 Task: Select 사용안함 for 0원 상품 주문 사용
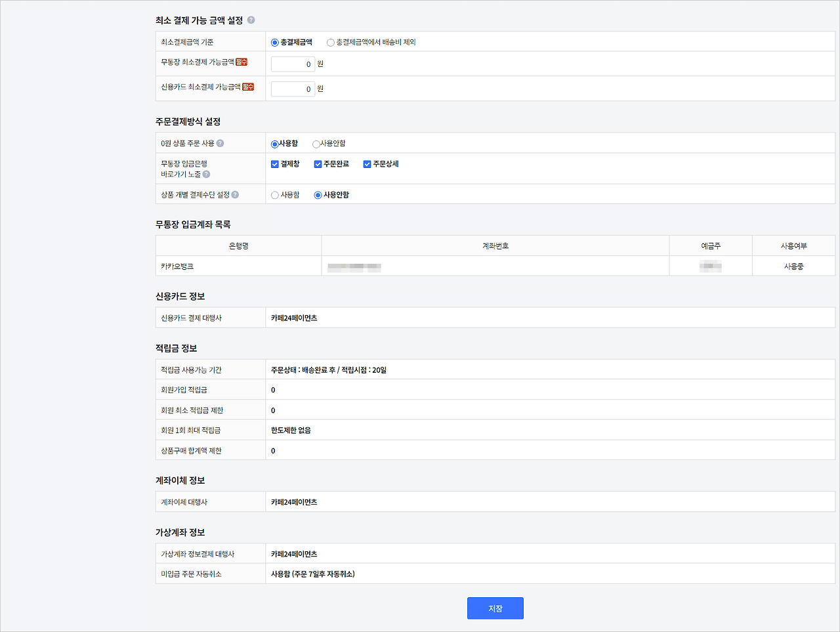click(316, 144)
